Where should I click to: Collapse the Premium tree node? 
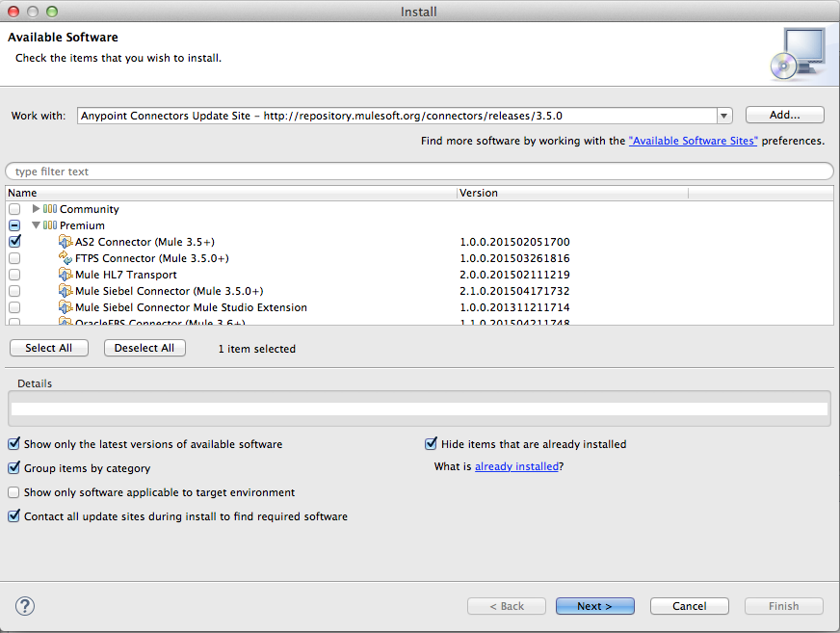point(36,224)
